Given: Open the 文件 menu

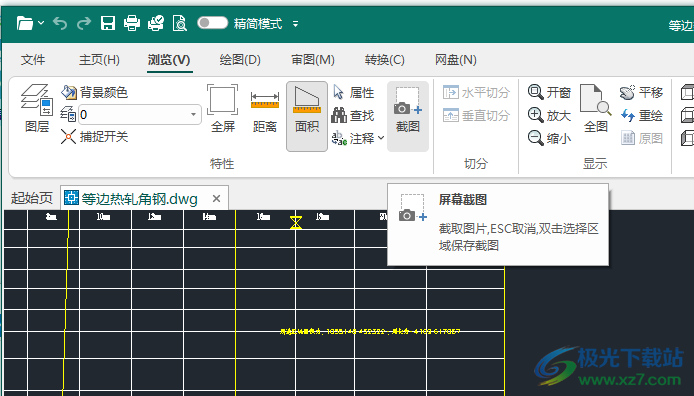Looking at the screenshot, I should 33,60.
